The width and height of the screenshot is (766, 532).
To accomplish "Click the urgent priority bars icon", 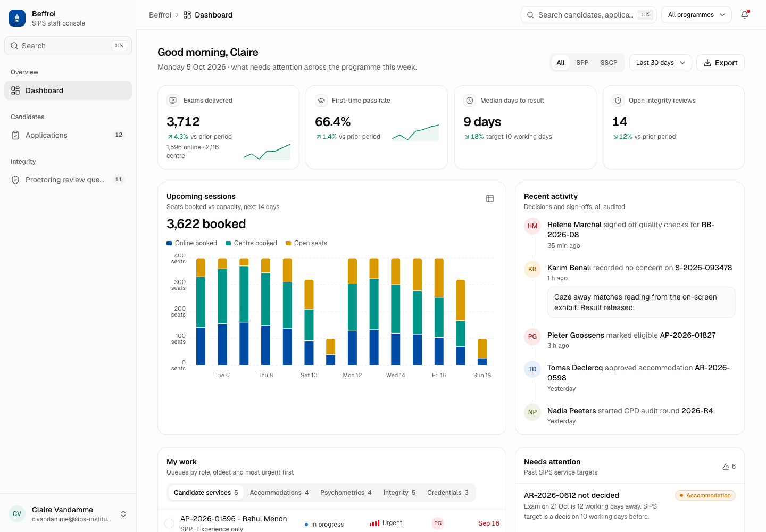I will (374, 523).
